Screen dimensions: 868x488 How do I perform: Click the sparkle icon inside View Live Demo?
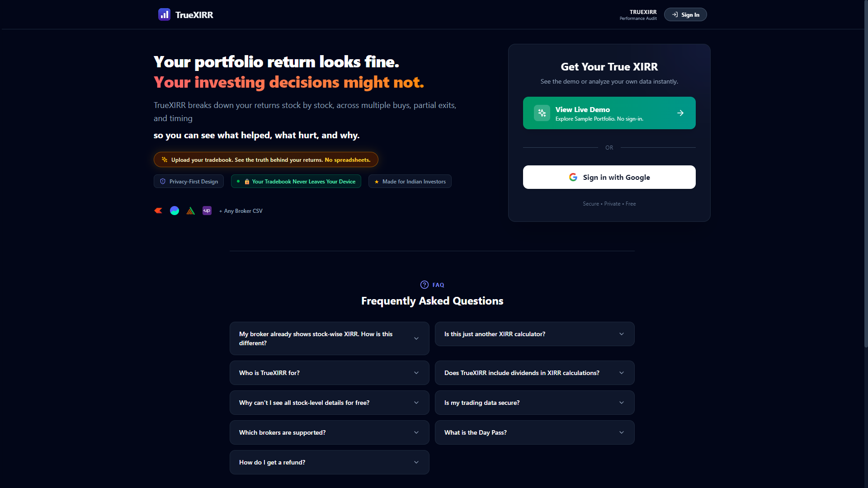pos(542,113)
